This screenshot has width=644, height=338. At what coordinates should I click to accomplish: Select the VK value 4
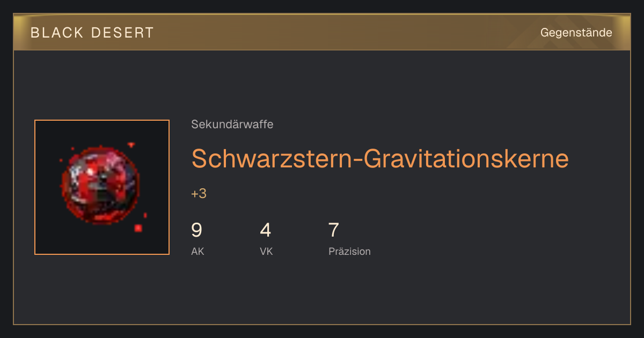[x=265, y=230]
